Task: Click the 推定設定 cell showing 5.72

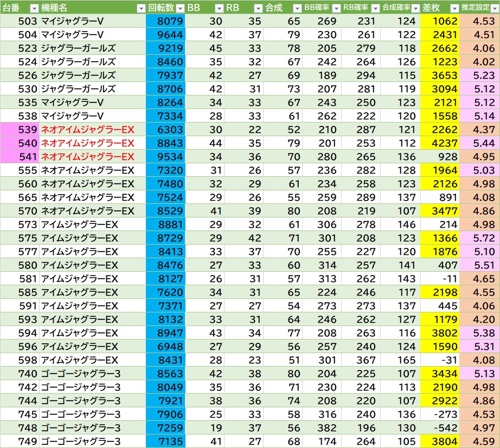Action: [x=479, y=238]
